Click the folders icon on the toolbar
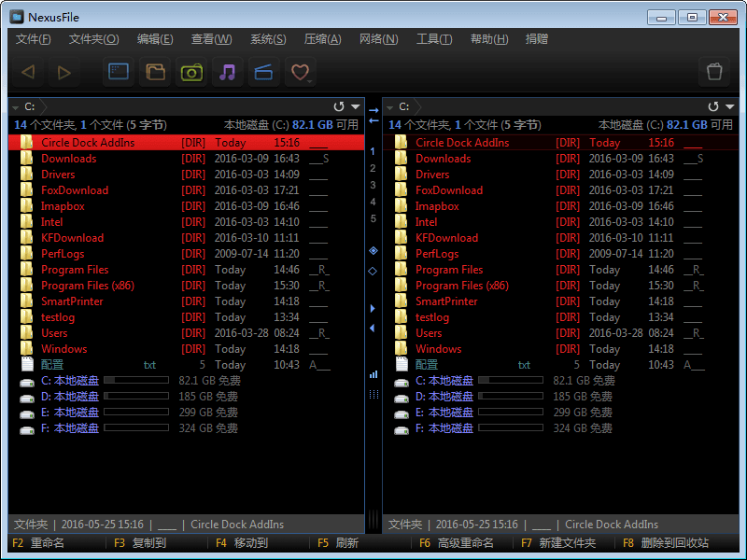The height and width of the screenshot is (560, 747). click(155, 71)
